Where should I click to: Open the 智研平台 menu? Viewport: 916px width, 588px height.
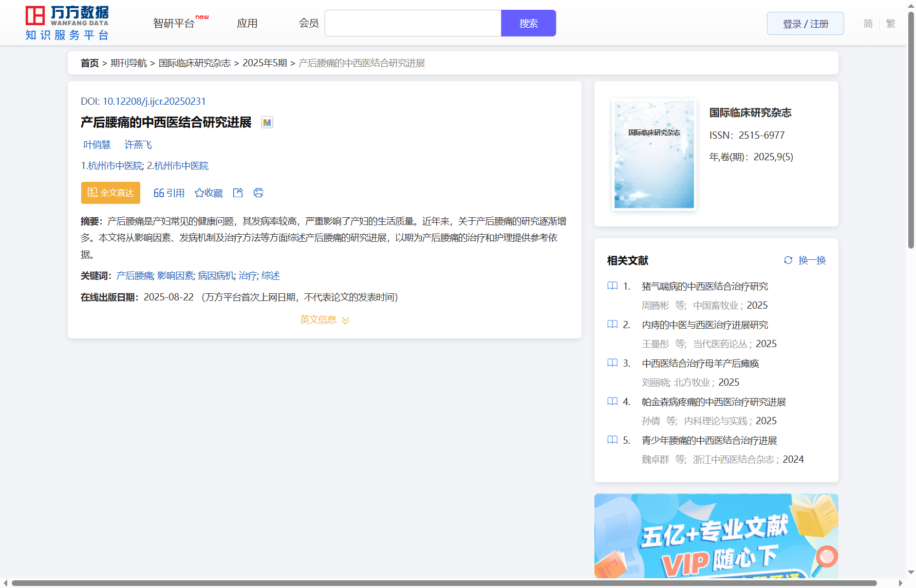tap(174, 24)
